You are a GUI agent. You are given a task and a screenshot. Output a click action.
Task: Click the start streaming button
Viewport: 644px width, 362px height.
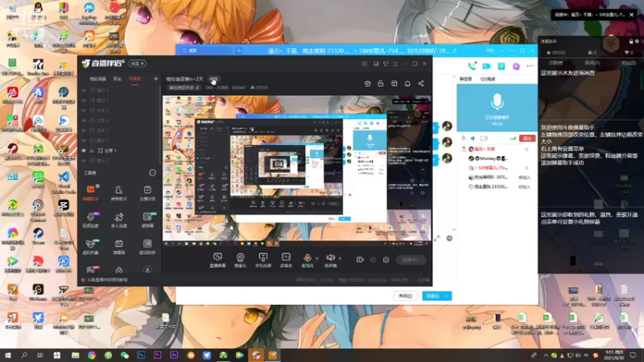coord(411,260)
